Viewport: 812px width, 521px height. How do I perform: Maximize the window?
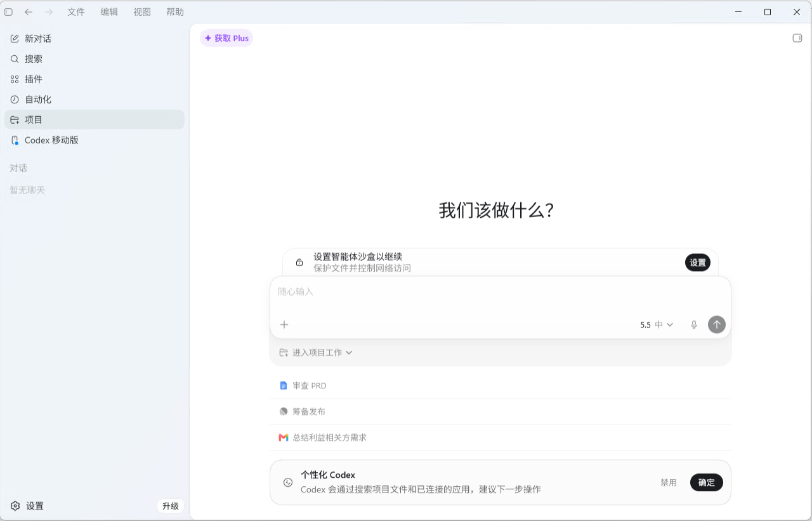pyautogui.click(x=768, y=12)
